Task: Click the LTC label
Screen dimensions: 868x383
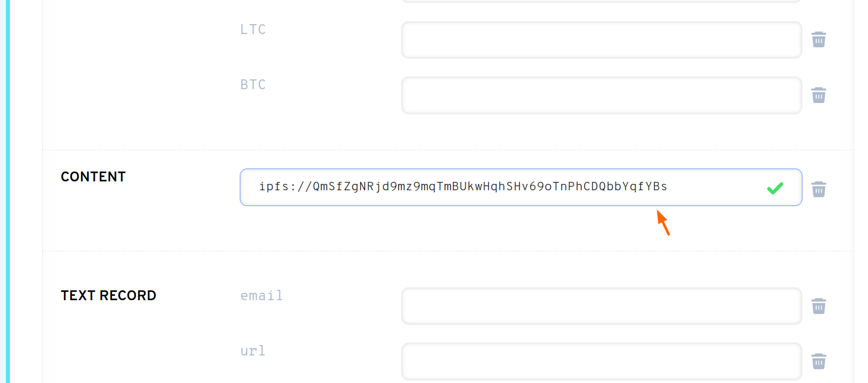Action: [253, 30]
